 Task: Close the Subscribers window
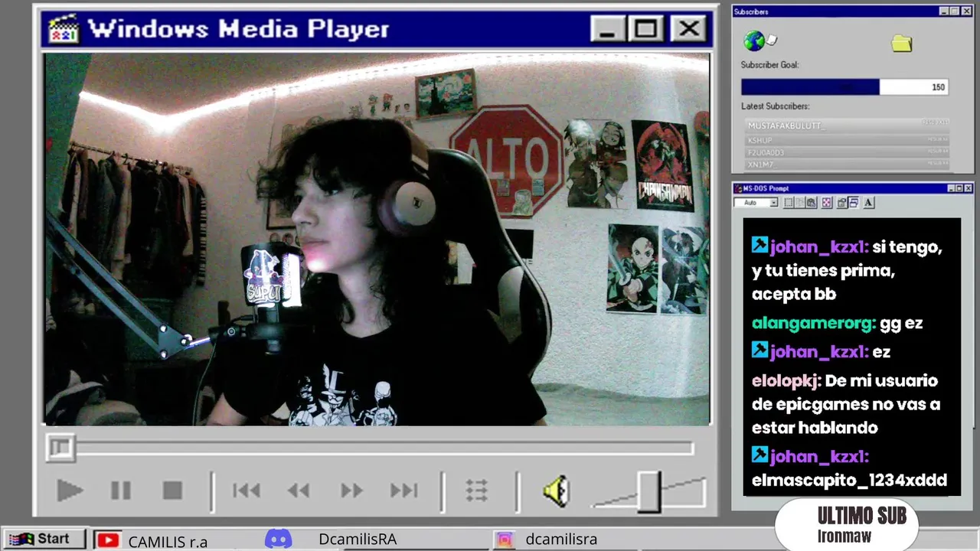click(966, 11)
